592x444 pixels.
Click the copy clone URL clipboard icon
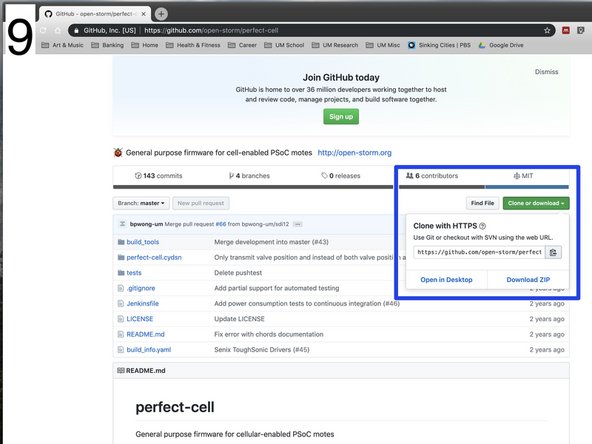coord(553,252)
